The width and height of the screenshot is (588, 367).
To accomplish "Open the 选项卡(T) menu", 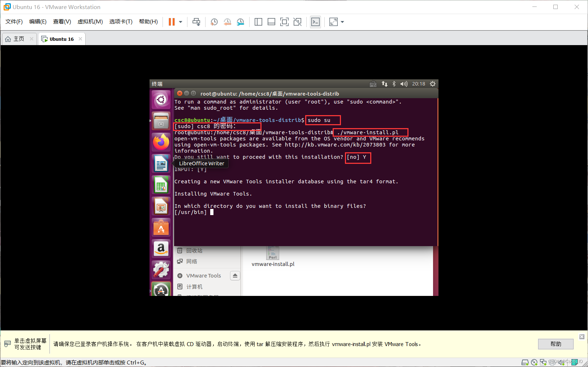I will (x=121, y=22).
